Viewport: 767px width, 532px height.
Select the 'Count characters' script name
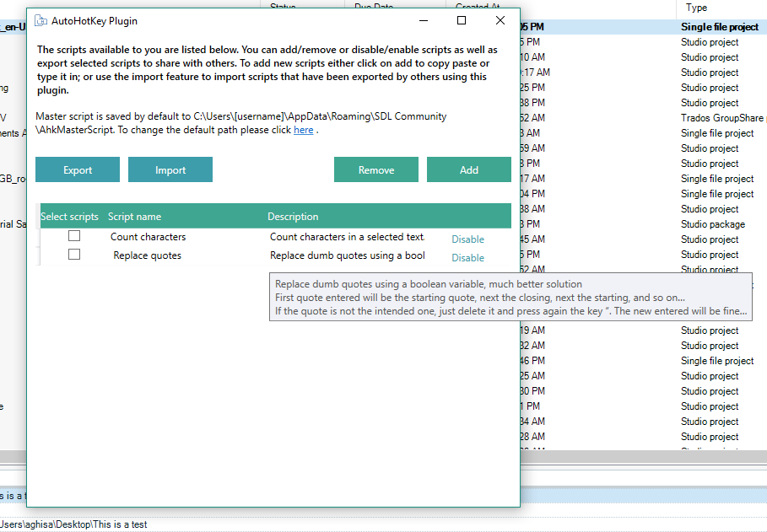click(149, 237)
